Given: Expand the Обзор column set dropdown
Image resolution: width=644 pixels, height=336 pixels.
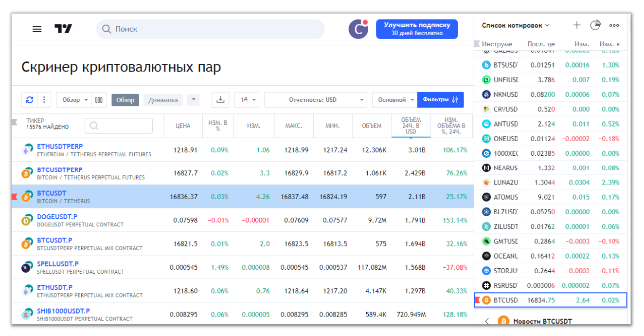Looking at the screenshot, I should [x=74, y=100].
